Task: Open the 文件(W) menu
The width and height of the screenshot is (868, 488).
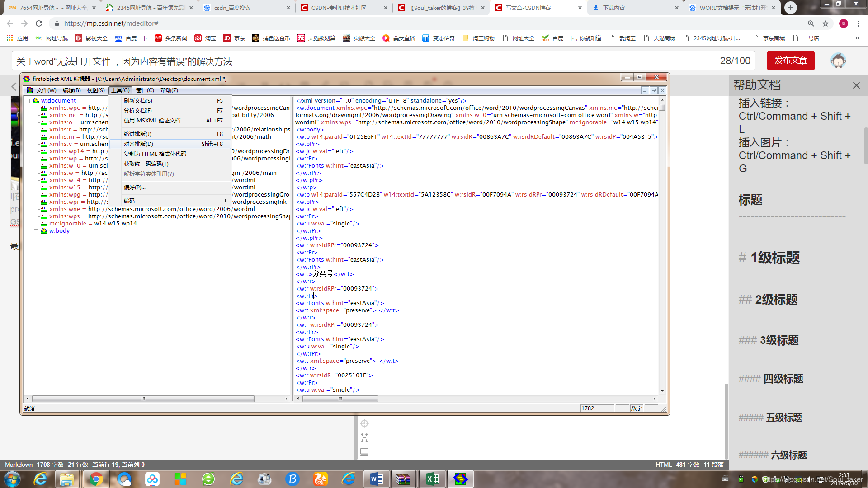Action: click(46, 90)
